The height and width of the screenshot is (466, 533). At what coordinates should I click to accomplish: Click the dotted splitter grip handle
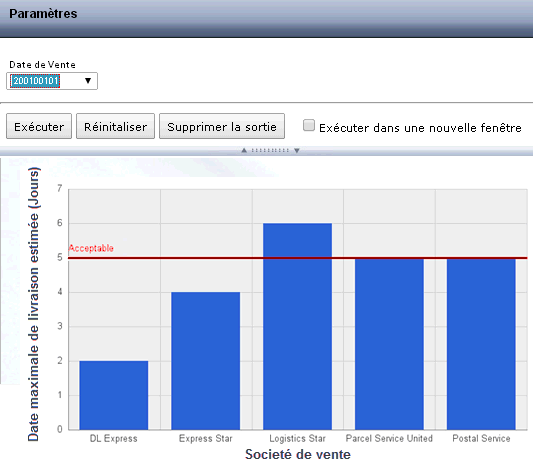(x=270, y=150)
